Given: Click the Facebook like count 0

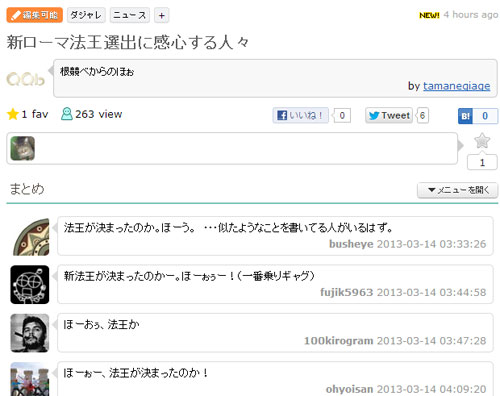Looking at the screenshot, I should 342,115.
